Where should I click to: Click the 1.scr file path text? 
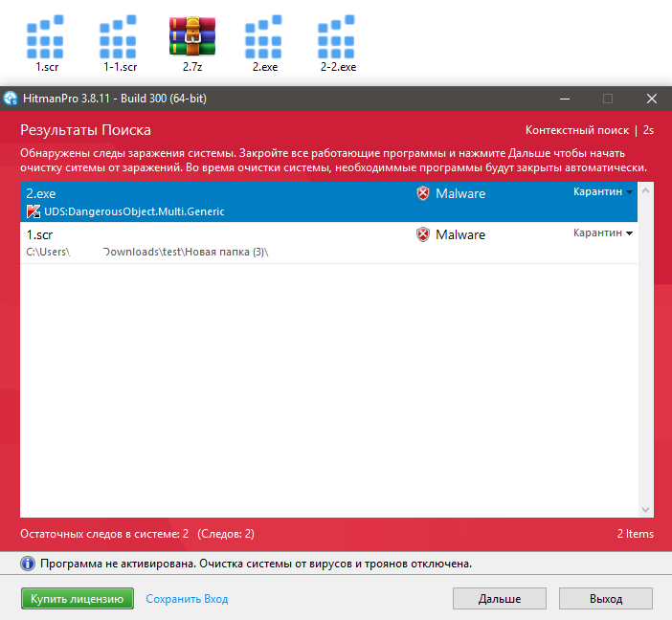[x=147, y=252]
